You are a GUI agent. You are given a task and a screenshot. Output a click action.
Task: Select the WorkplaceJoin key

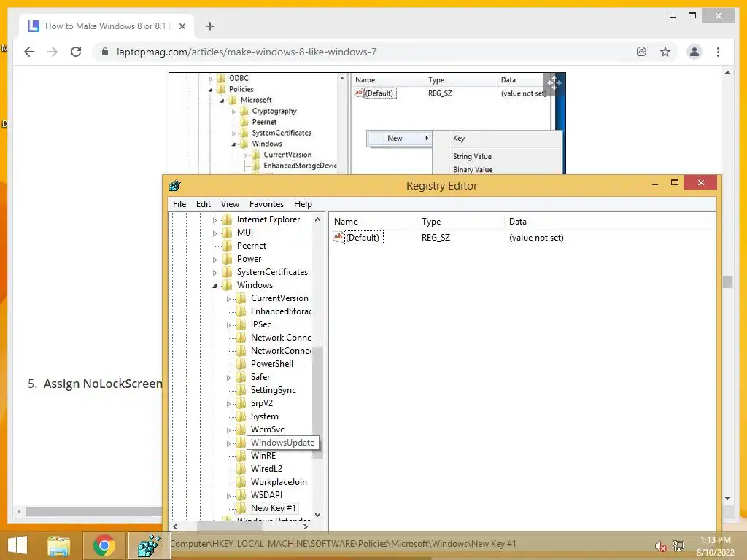279,482
